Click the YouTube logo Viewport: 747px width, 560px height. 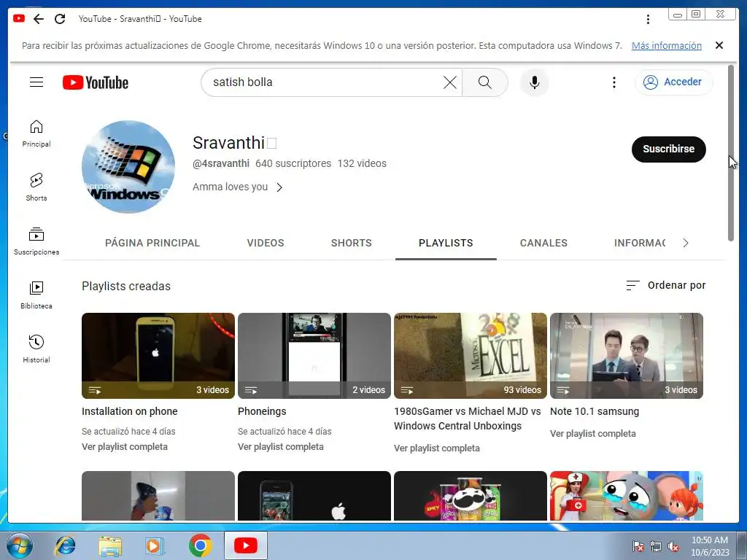[96, 82]
